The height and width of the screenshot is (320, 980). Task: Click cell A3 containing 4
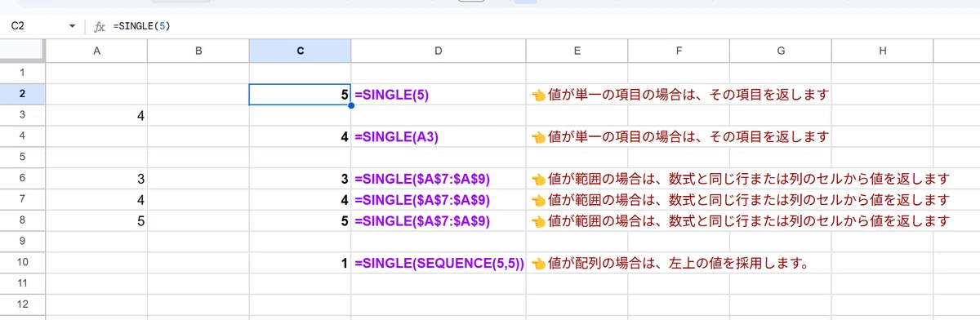point(96,116)
